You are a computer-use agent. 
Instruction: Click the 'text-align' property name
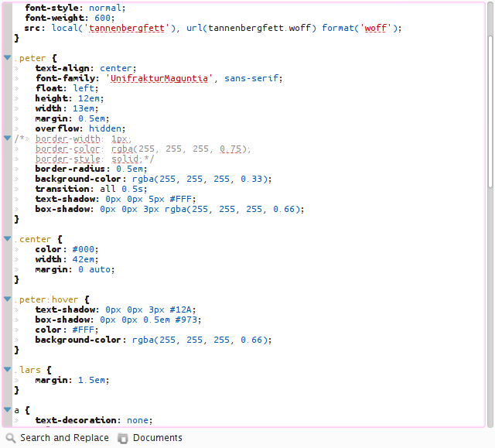coord(62,68)
